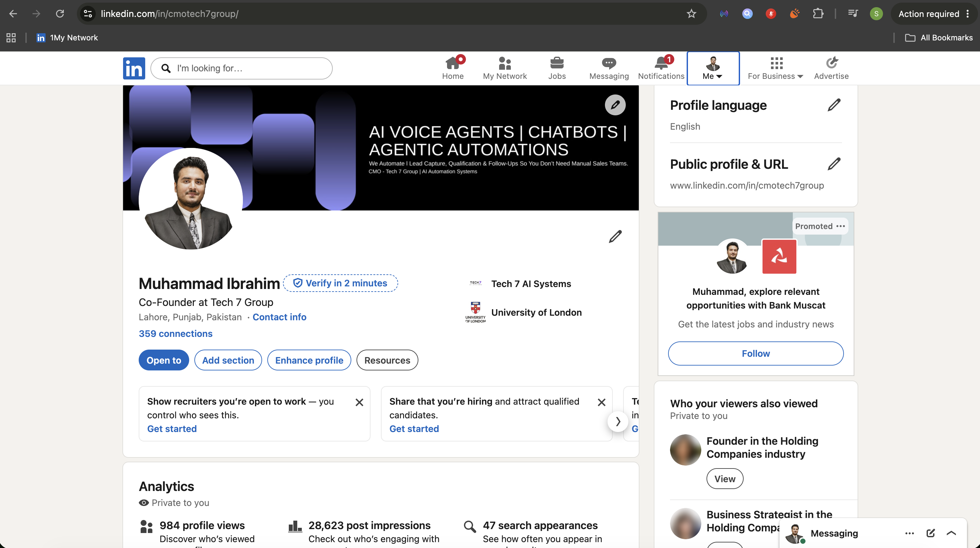
Task: Click the LinkedIn logo icon
Action: coord(134,68)
